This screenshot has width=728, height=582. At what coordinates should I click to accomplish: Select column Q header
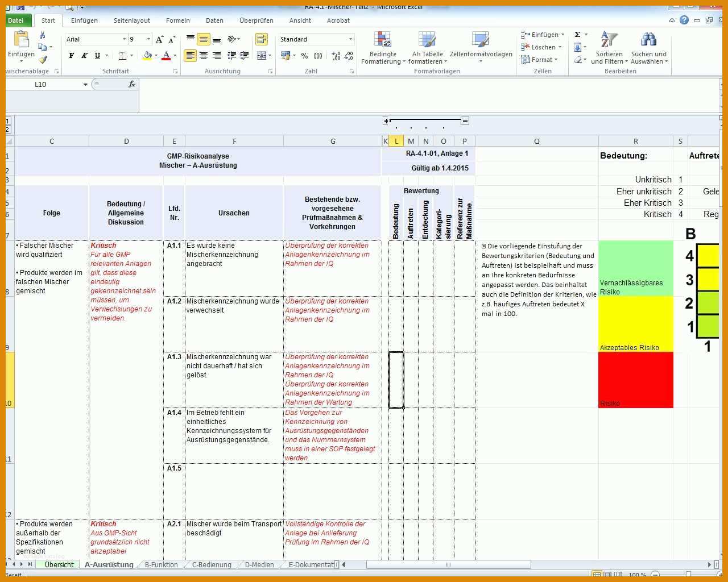point(537,141)
